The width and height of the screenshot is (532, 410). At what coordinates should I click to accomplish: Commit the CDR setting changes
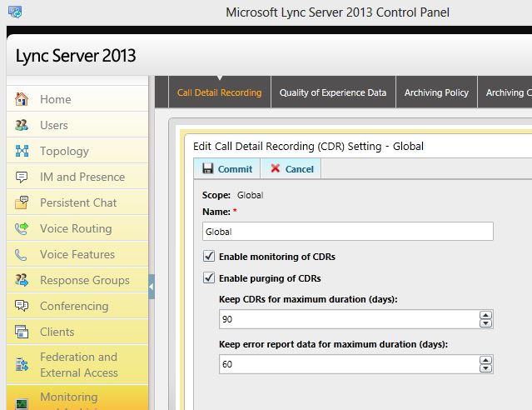[x=227, y=168]
